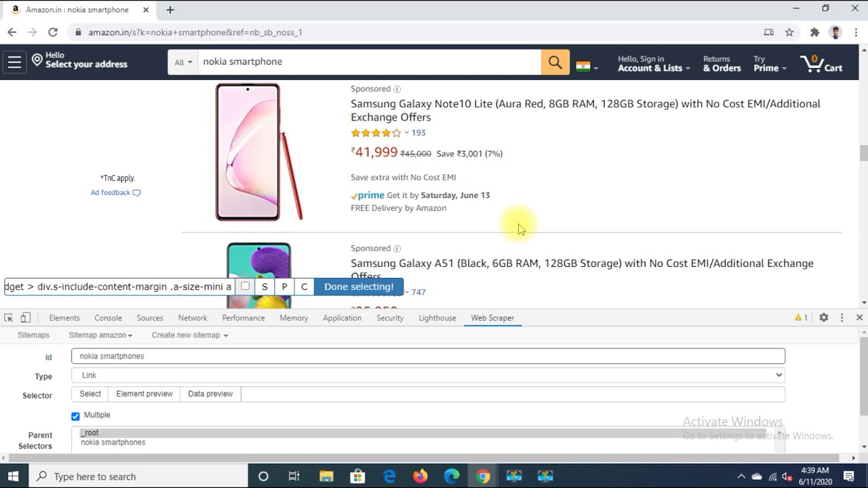Image resolution: width=868 pixels, height=488 pixels.
Task: Switch to the Network tab
Action: coord(193,318)
